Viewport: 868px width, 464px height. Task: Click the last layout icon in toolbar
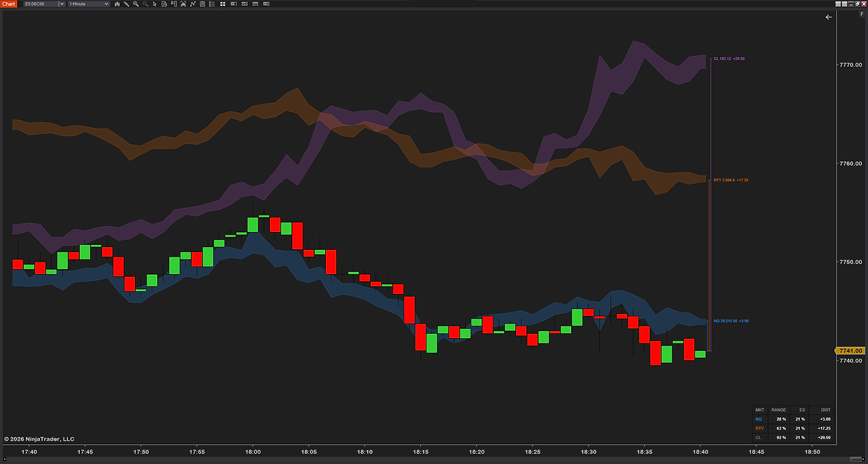point(266,3)
